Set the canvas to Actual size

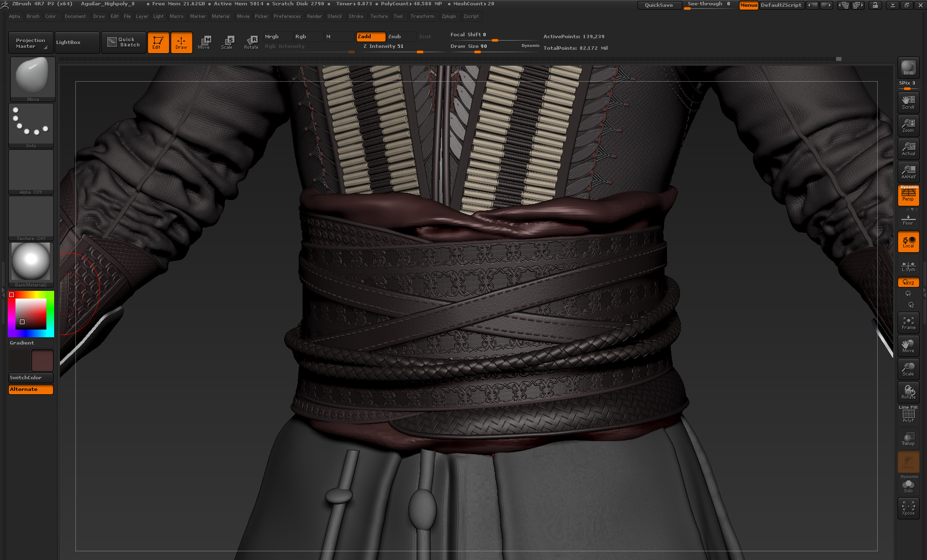click(908, 148)
